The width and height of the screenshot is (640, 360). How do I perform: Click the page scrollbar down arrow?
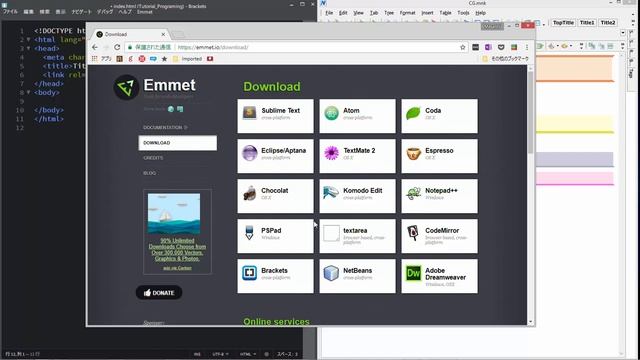point(531,322)
